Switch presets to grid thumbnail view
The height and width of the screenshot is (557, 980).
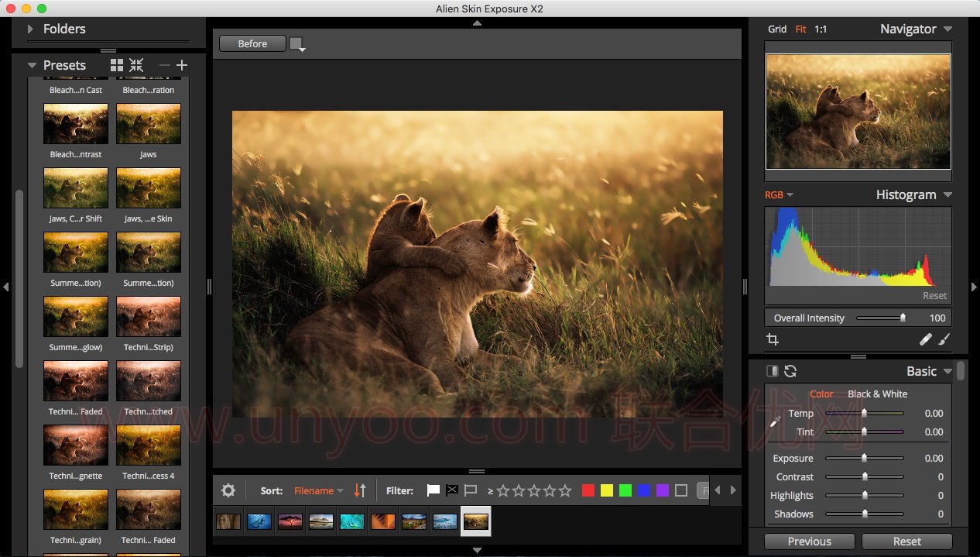pos(117,65)
